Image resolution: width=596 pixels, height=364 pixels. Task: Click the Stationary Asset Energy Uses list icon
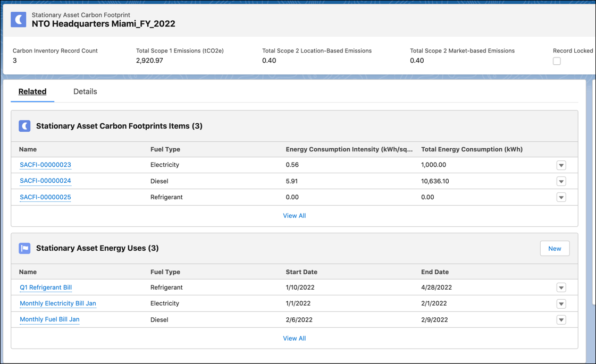(24, 248)
